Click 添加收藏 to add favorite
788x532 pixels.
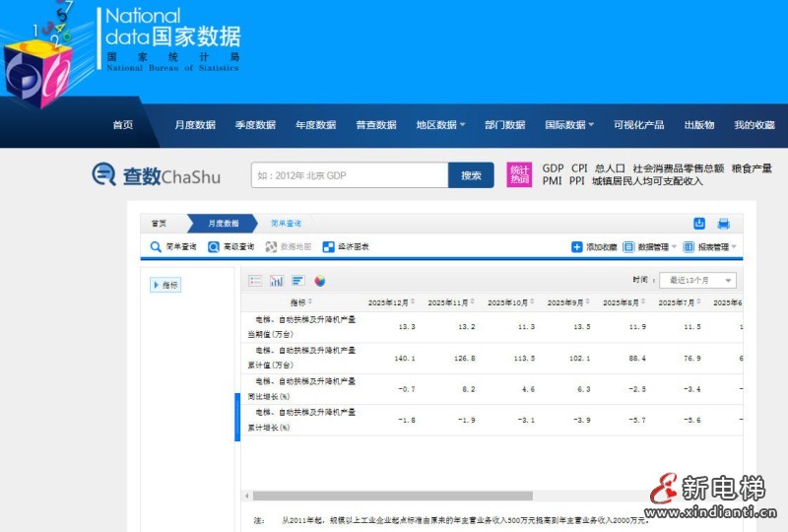pyautogui.click(x=594, y=247)
